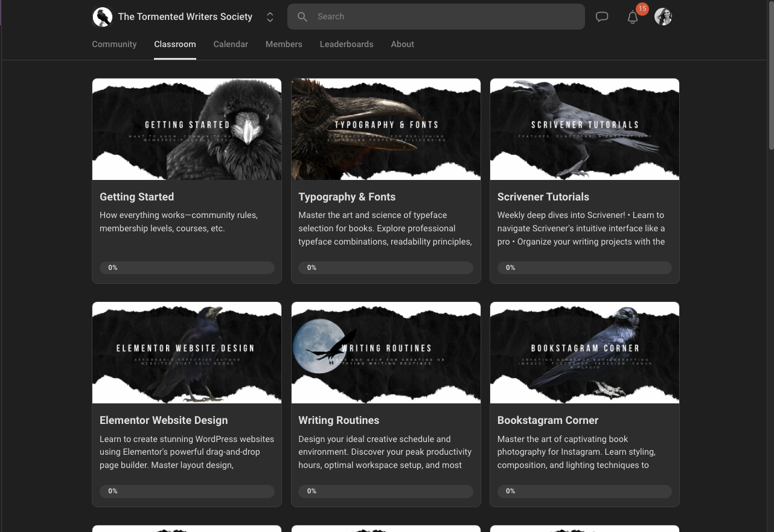Click the Elementor Website Design title
This screenshot has width=774, height=532.
164,420
